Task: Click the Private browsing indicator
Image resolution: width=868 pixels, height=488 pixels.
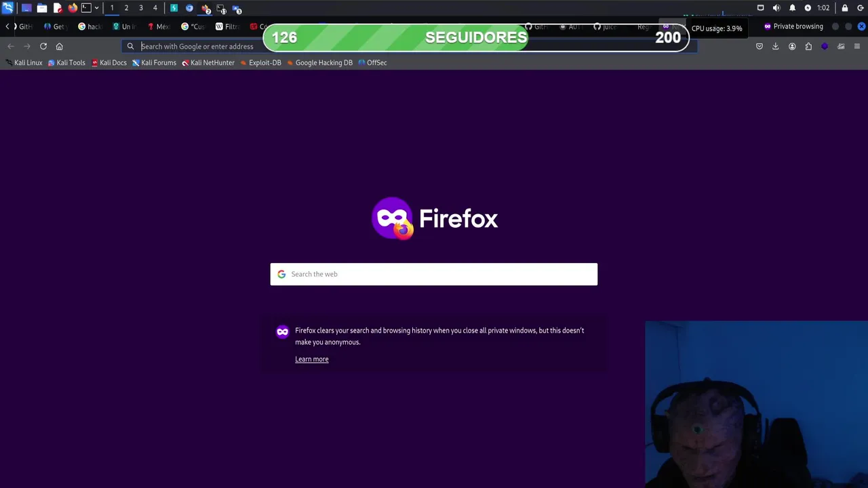Action: point(793,26)
